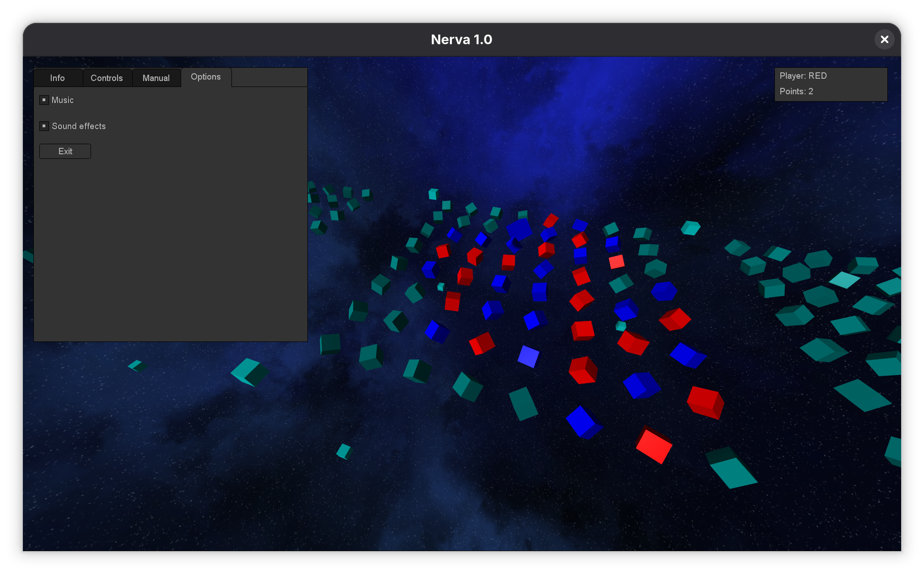Click the tiny isolated teal cube at far left

pos(137,366)
